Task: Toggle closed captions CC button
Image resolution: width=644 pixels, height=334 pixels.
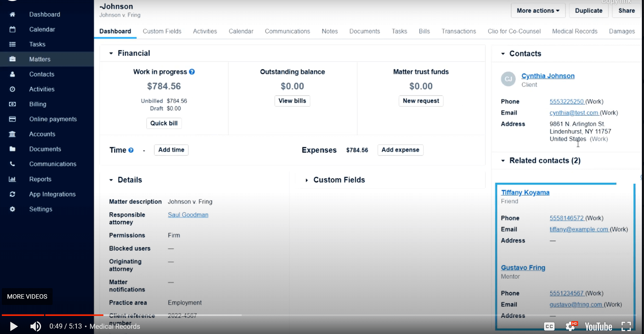Action: 549,326
